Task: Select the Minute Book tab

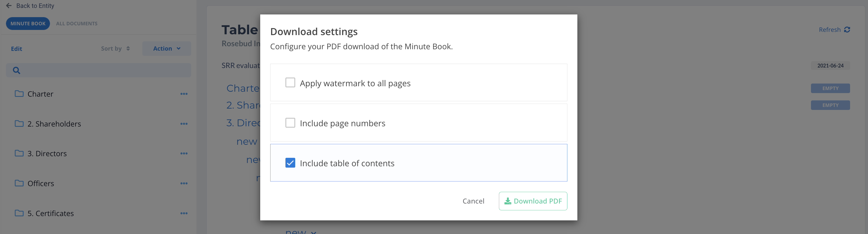Action: coord(28,24)
